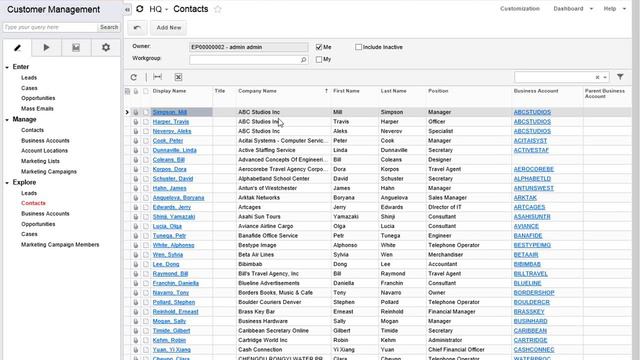Image resolution: width=640 pixels, height=360 pixels.
Task: Click the notes icon in Cook, Peter row
Action: tap(136, 141)
